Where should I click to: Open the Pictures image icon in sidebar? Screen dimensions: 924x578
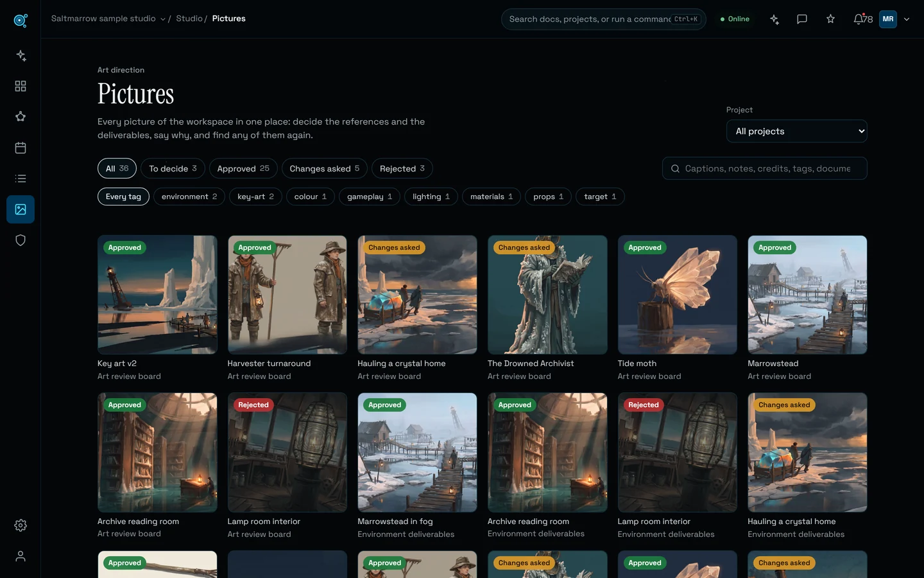tap(21, 209)
